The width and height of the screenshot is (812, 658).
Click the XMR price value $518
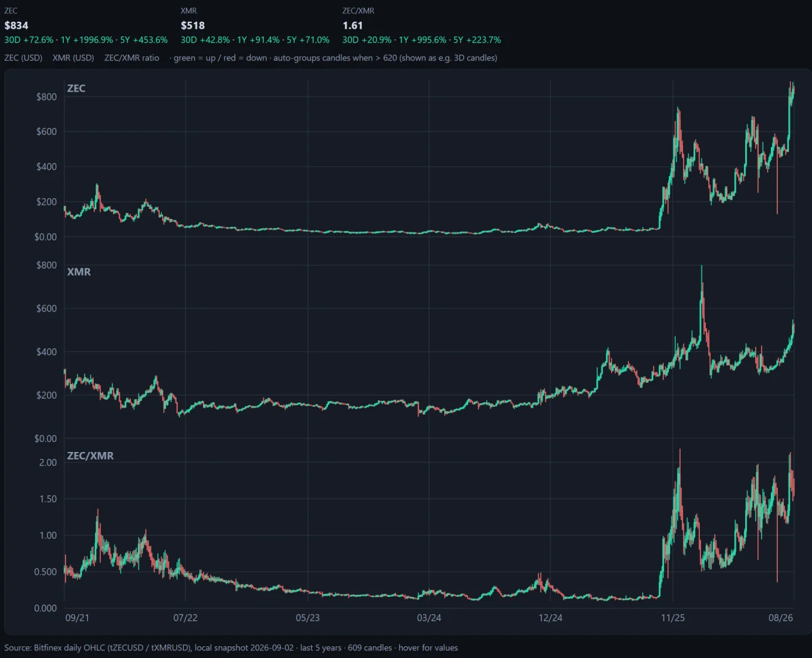193,26
